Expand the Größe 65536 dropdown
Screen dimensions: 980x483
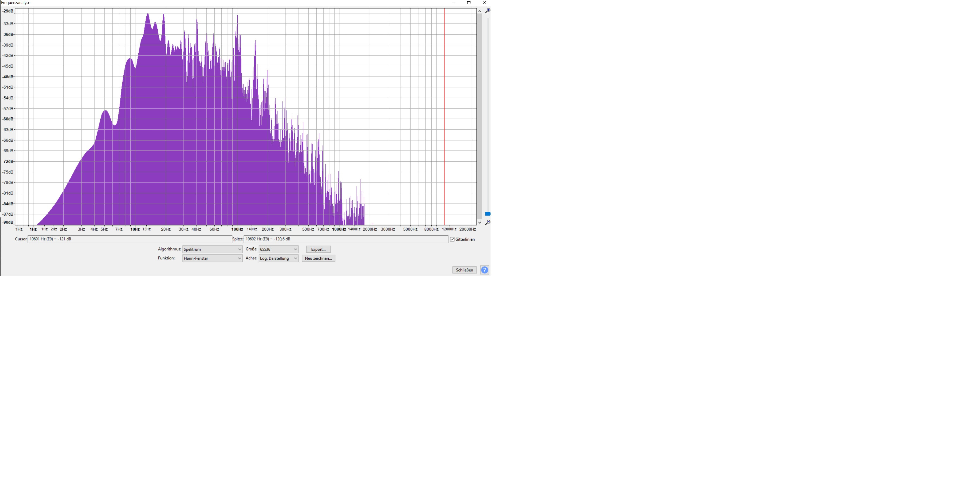pos(278,249)
